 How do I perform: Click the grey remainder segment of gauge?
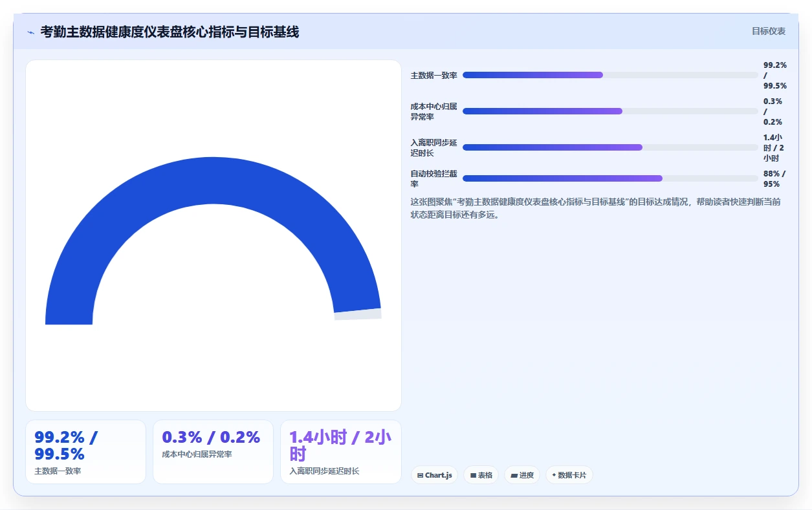point(358,314)
